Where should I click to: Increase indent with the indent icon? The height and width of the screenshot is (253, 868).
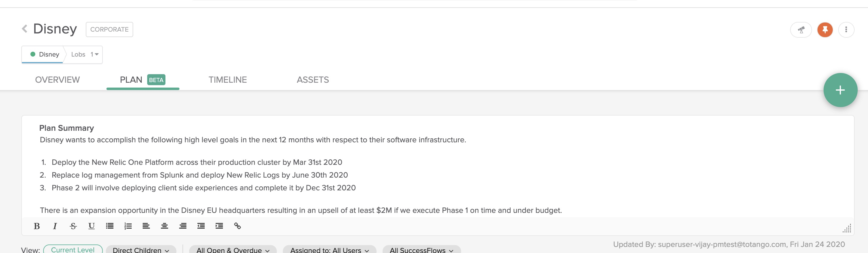point(219,226)
